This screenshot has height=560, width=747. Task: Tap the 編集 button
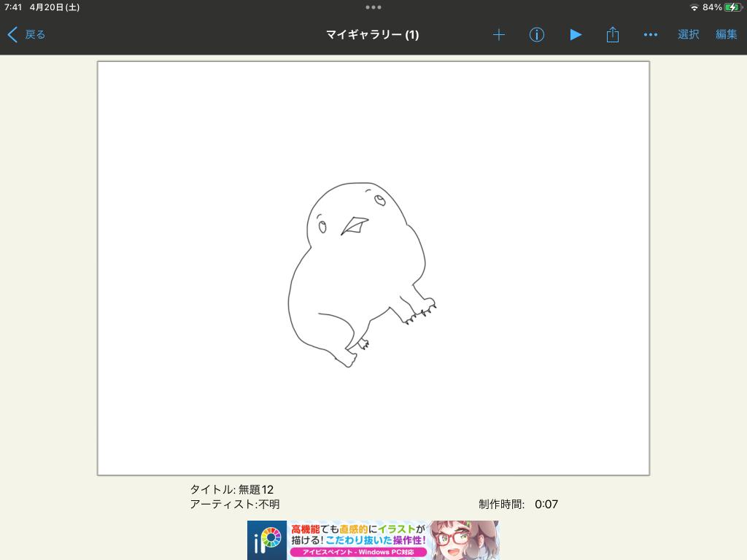(x=726, y=34)
